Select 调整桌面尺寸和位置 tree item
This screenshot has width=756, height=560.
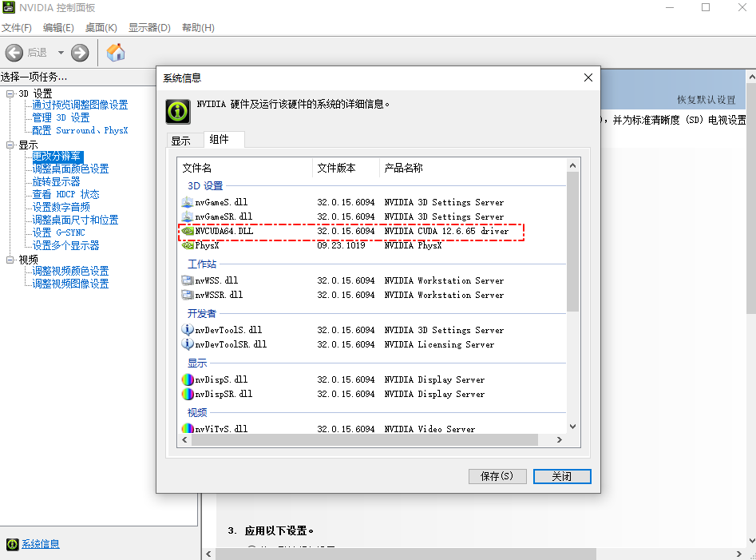click(x=75, y=220)
